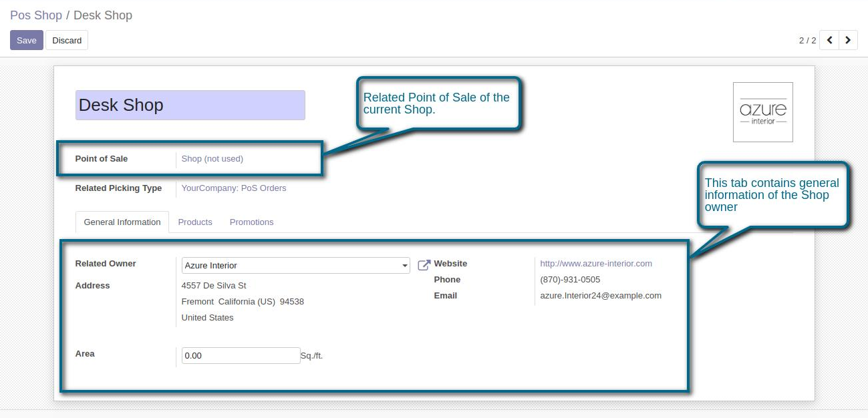868x418 pixels.
Task: Open the Point of Sale field
Action: pos(212,159)
